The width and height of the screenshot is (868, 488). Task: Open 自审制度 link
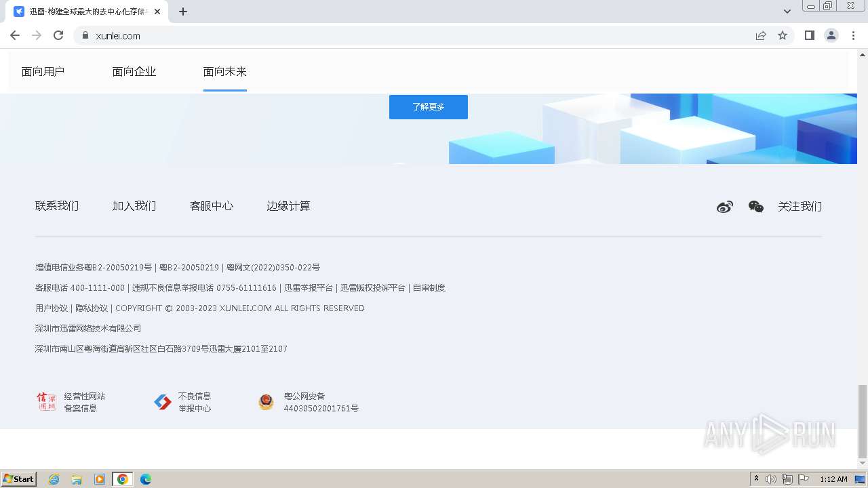pos(429,288)
